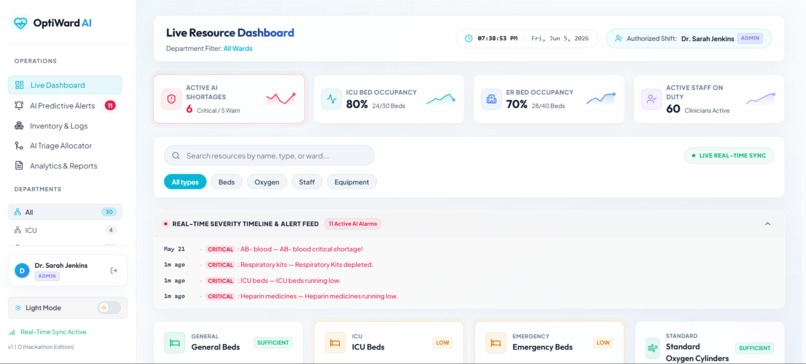Click the Authorized Shift user icon

click(x=618, y=39)
